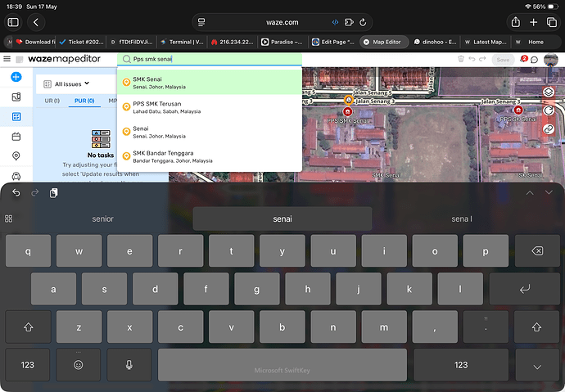The image size is (565, 392).
Task: Open the page settings icon in the address bar
Action: [201, 22]
